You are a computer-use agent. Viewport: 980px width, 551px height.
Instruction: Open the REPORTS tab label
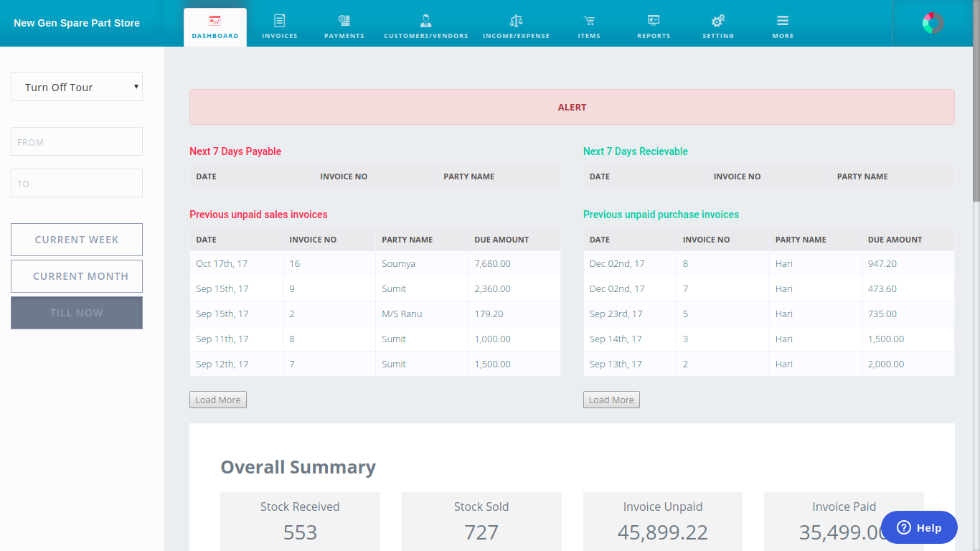tap(654, 36)
